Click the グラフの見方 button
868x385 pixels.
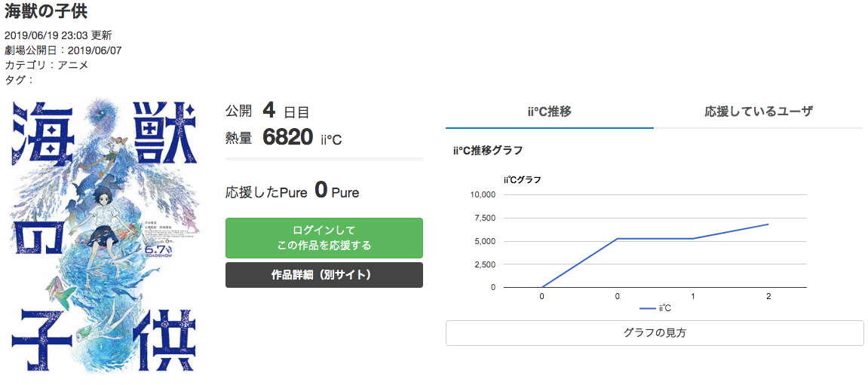coord(655,333)
